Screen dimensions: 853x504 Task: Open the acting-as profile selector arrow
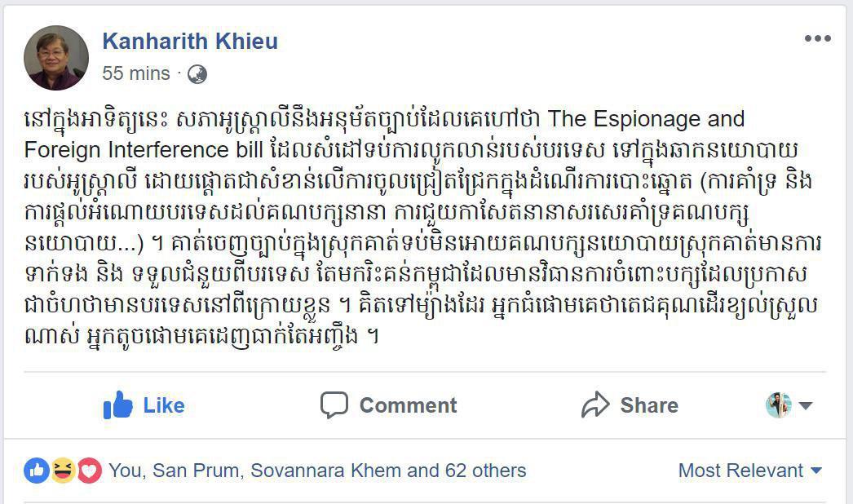point(806,406)
